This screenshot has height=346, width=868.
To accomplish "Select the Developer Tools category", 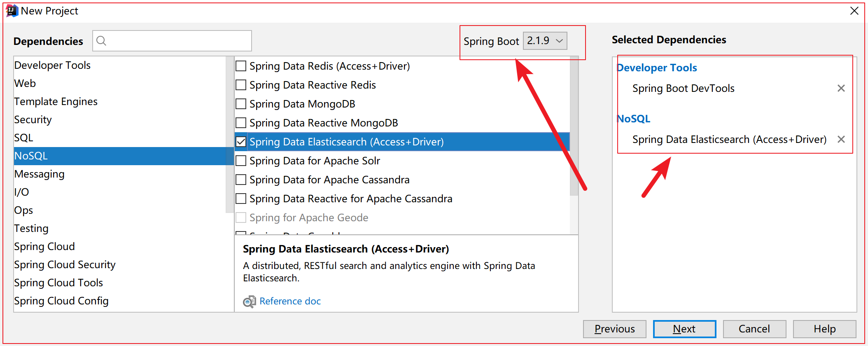I will point(120,65).
